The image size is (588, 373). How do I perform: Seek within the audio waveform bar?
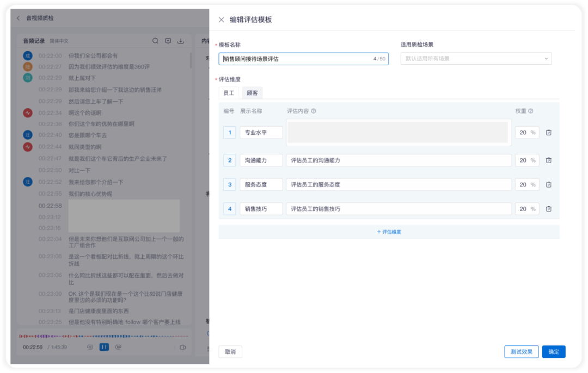click(103, 336)
